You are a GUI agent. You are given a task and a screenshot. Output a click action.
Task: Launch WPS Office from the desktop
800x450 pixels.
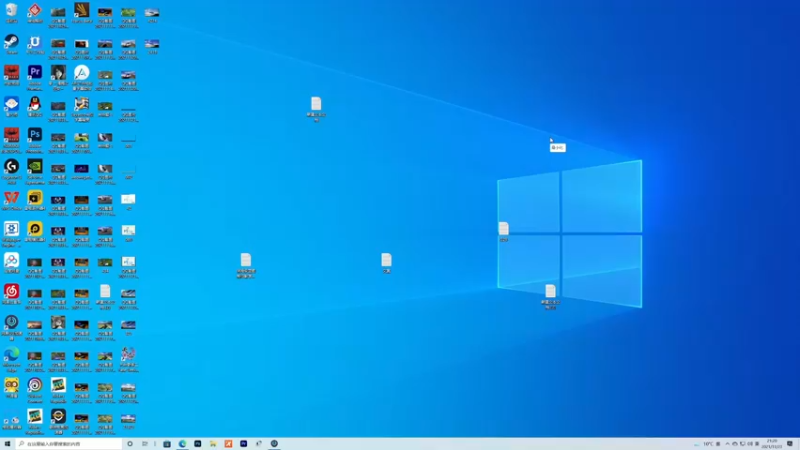11,200
